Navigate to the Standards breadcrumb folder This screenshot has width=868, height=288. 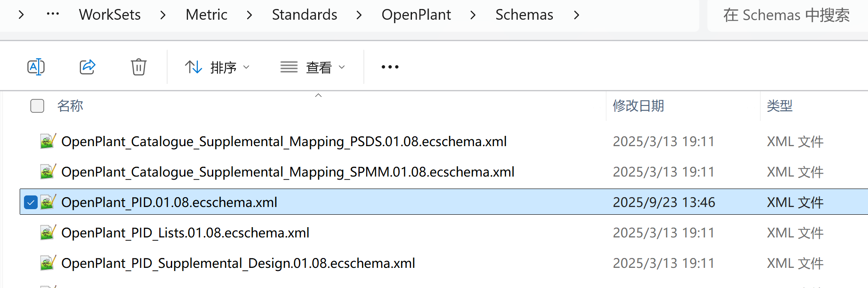click(304, 15)
